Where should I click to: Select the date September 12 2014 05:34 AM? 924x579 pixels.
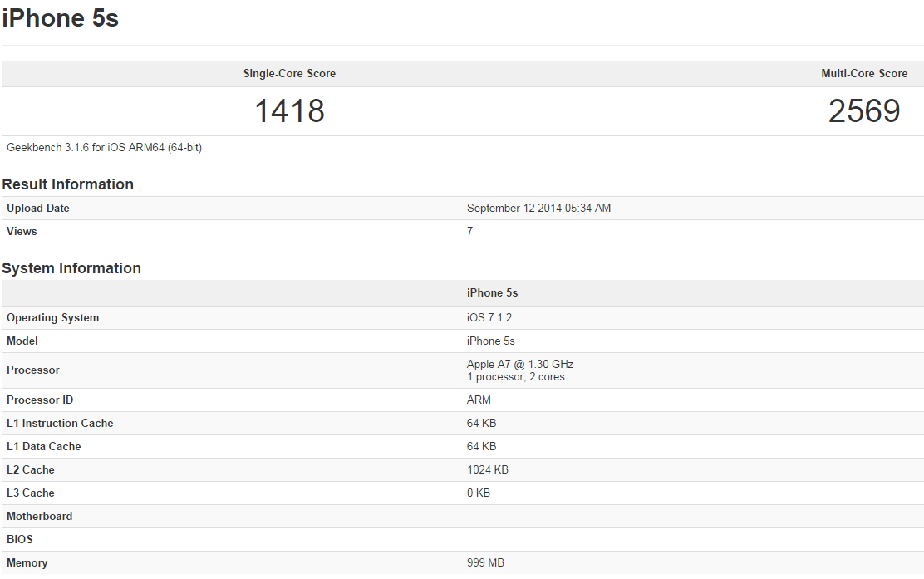(x=538, y=208)
